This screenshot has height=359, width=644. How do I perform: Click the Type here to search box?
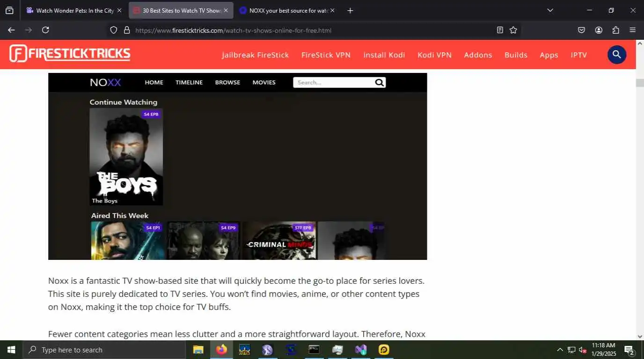(104, 350)
